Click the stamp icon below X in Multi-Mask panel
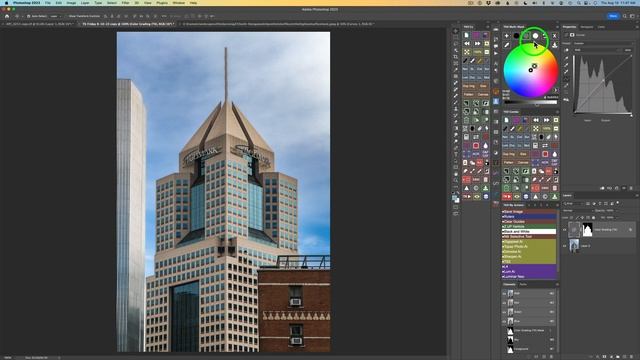The width and height of the screenshot is (640, 360). 554,45
